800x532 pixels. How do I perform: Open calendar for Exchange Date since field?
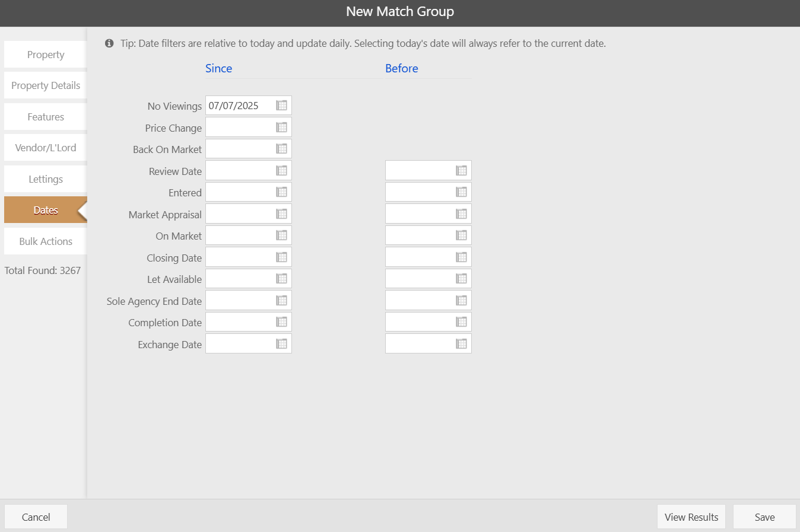tap(281, 343)
